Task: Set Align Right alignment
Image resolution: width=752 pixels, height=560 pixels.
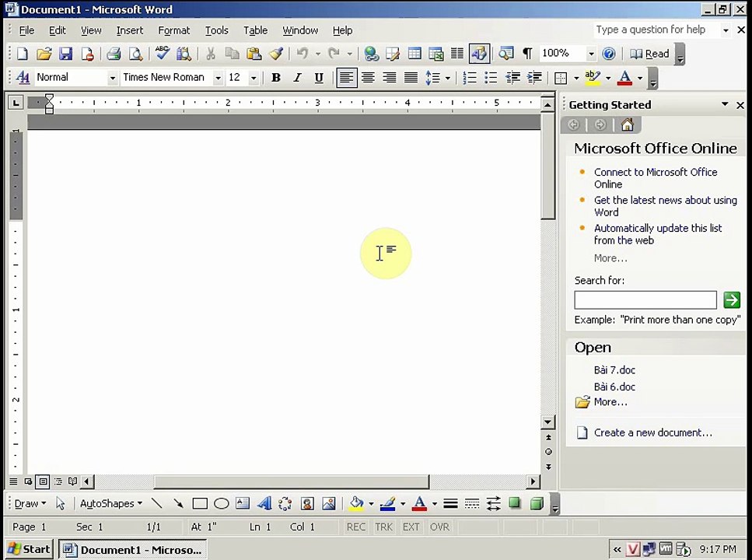Action: [390, 78]
